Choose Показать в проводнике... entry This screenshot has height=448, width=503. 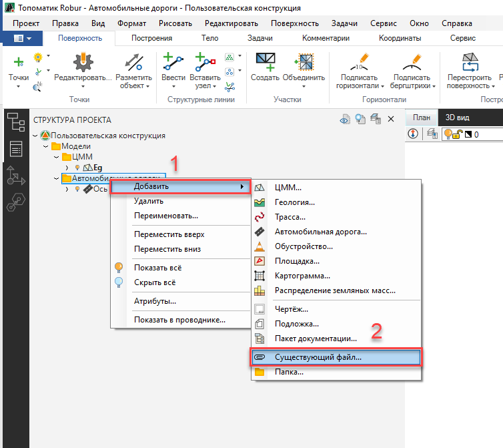point(180,320)
